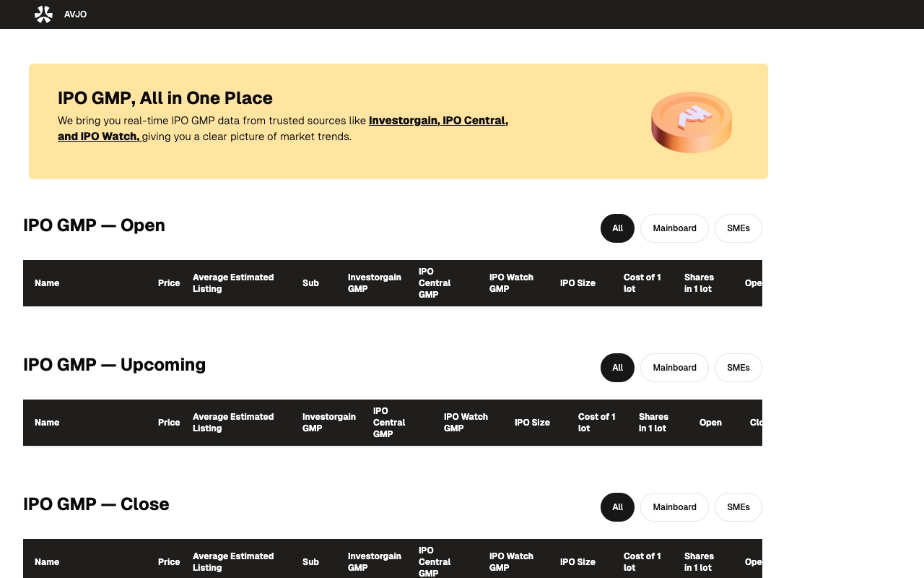Click the rupee coin illustration
Image resolution: width=924 pixels, height=578 pixels.
692,121
